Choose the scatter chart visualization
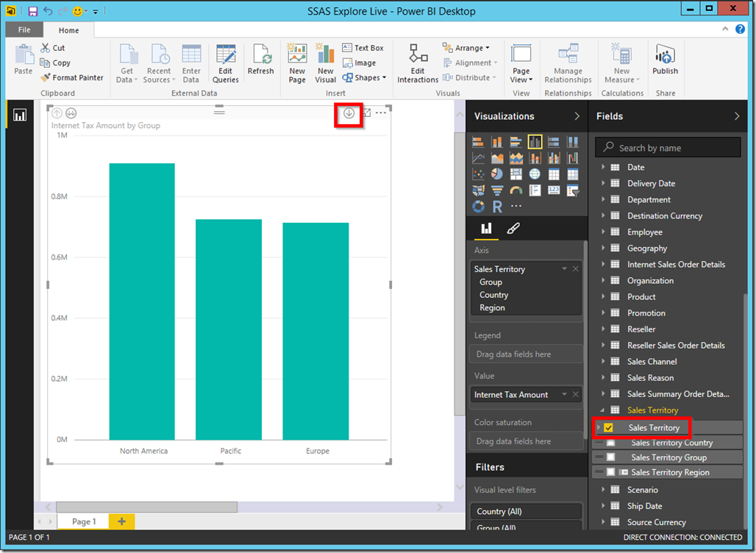 pyautogui.click(x=478, y=174)
